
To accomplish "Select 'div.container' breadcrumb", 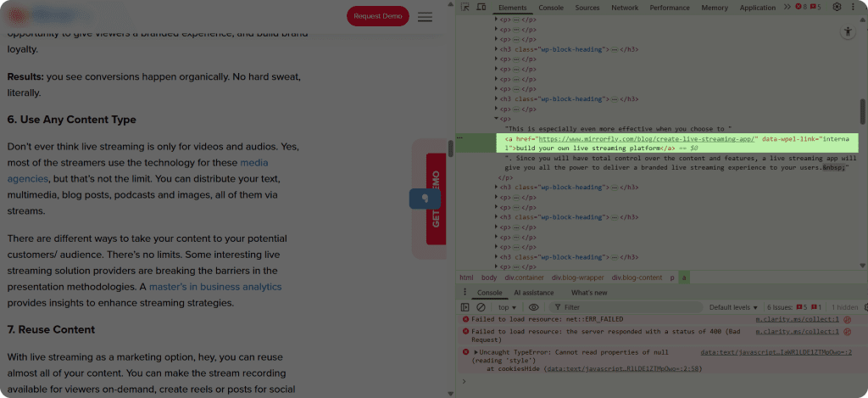I will [524, 277].
